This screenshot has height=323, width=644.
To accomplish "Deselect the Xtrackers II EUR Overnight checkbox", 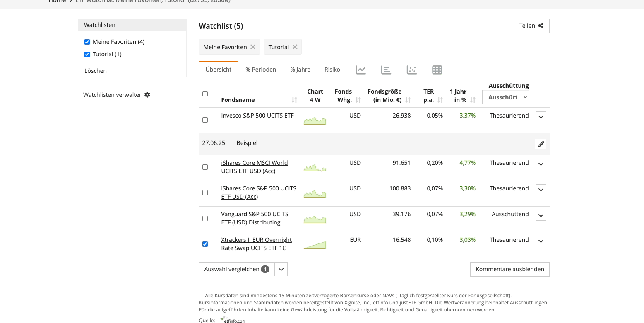I will coord(205,244).
